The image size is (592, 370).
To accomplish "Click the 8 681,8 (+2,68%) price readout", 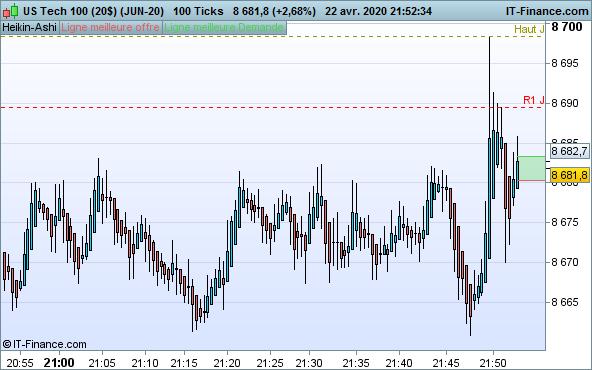I will (274, 11).
